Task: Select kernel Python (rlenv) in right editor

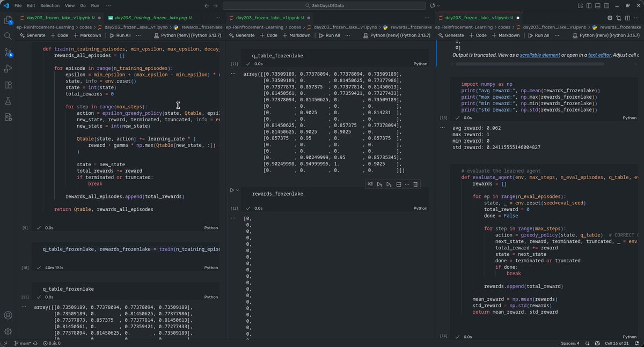Action: click(x=607, y=35)
